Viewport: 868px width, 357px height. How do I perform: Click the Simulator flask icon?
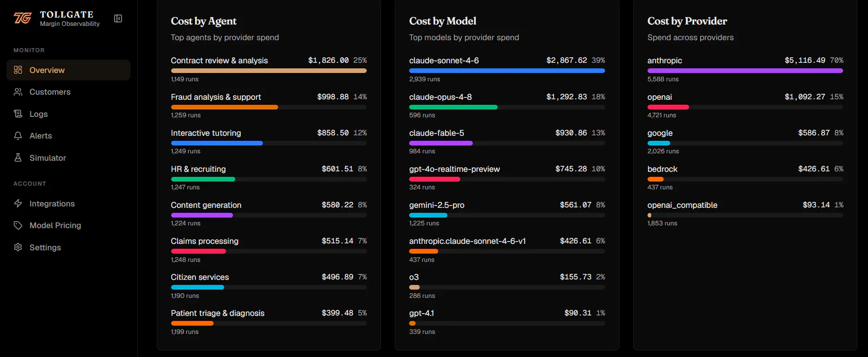point(18,157)
